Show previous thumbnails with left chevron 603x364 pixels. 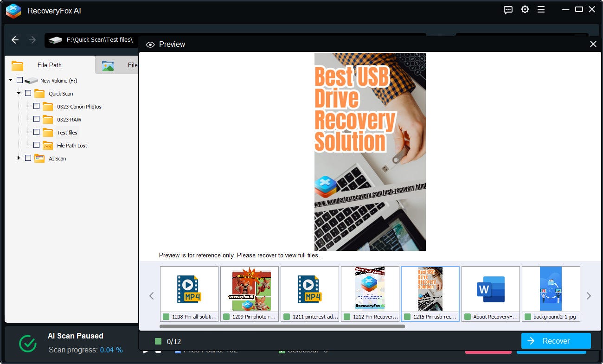coord(151,296)
